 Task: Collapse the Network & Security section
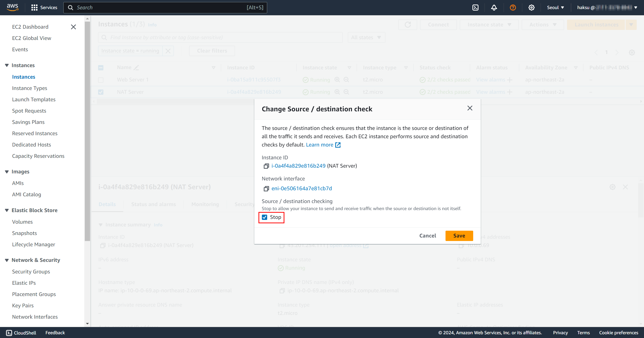(x=7, y=260)
